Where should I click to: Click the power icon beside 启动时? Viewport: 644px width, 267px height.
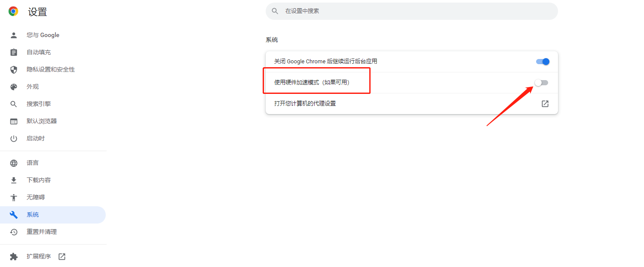(14, 138)
